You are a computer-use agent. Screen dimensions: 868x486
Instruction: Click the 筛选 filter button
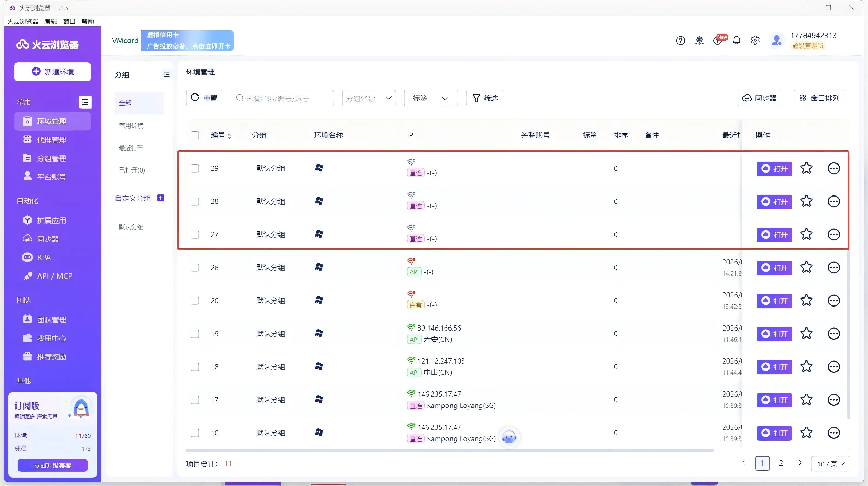pos(485,98)
